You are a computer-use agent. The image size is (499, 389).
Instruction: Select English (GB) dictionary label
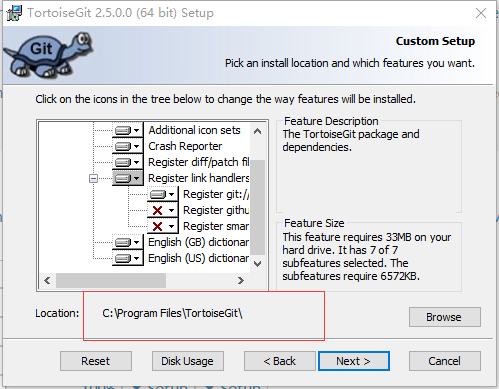pyautogui.click(x=199, y=242)
